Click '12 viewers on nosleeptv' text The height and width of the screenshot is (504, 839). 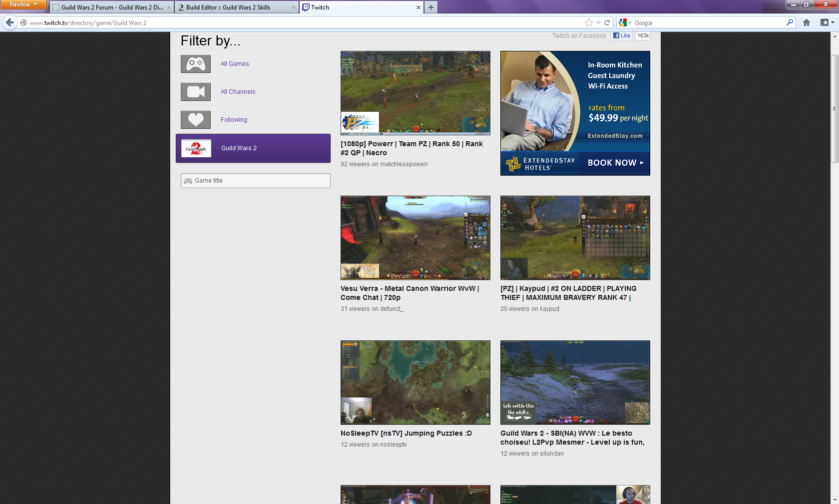(374, 445)
